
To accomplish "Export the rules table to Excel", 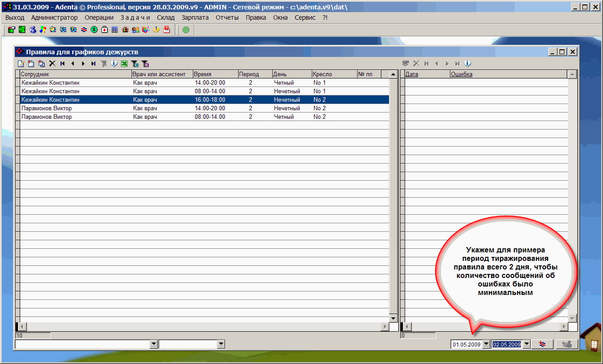I will pyautogui.click(x=124, y=64).
